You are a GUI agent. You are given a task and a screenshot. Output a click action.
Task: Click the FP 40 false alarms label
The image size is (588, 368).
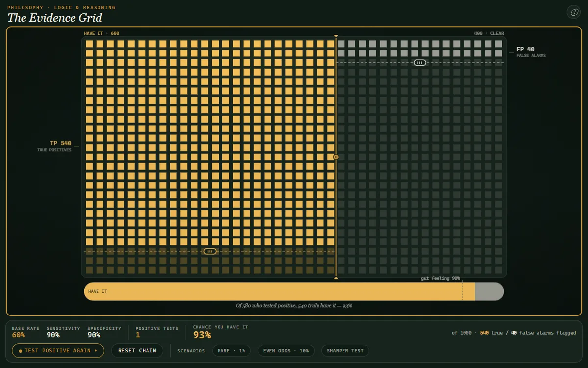click(x=531, y=52)
